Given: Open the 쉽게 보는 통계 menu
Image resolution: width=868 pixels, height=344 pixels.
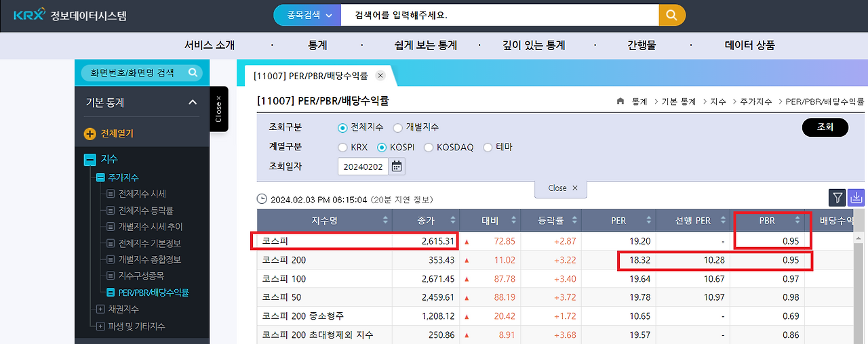Looking at the screenshot, I should [425, 45].
